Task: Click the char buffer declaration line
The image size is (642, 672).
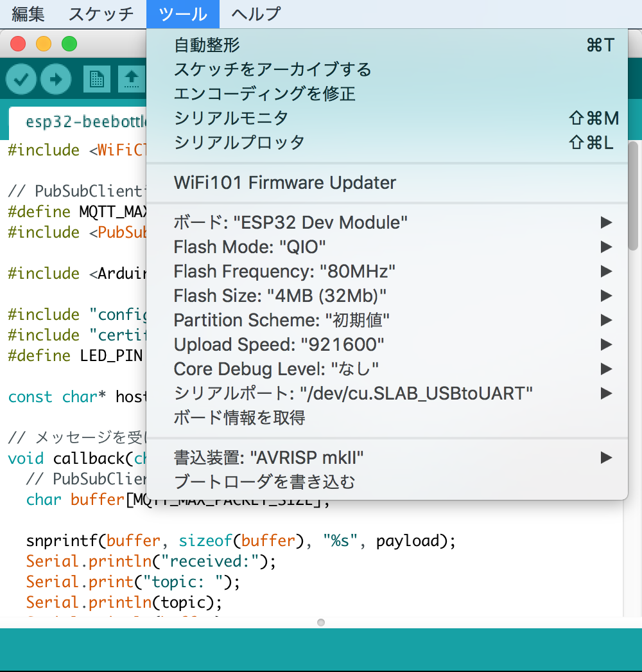Action: pos(178,500)
